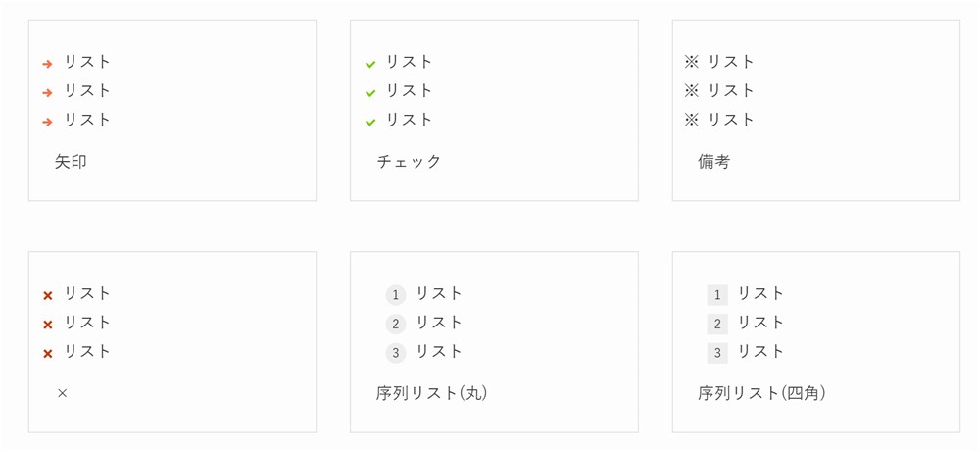Click the first red cross bullet icon
Viewport: 980px width, 452px height.
[47, 296]
